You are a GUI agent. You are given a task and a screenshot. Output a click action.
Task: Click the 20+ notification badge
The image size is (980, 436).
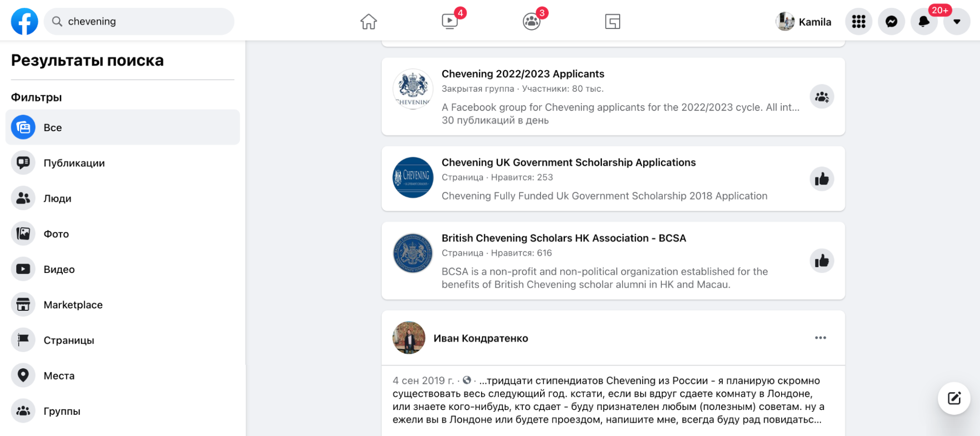[x=940, y=10]
